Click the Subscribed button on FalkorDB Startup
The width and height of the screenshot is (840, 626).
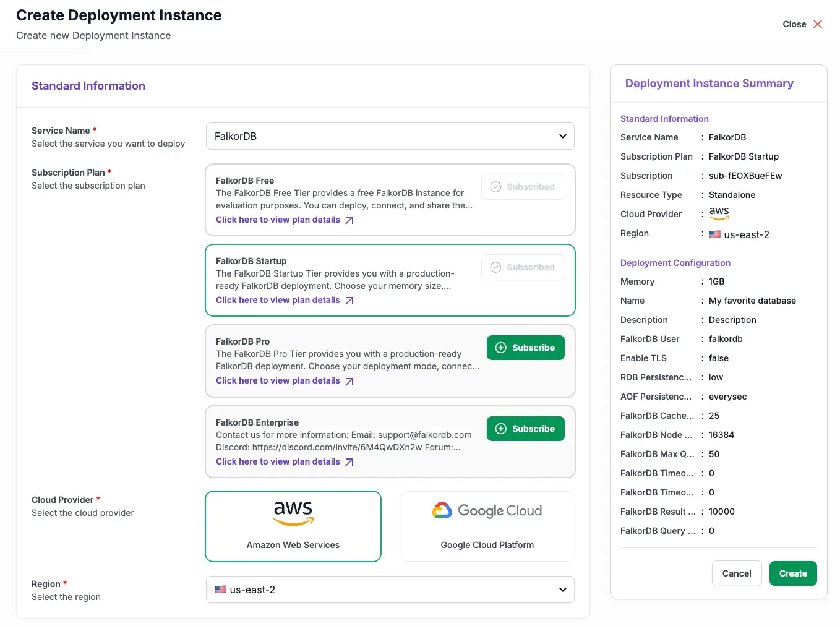523,267
